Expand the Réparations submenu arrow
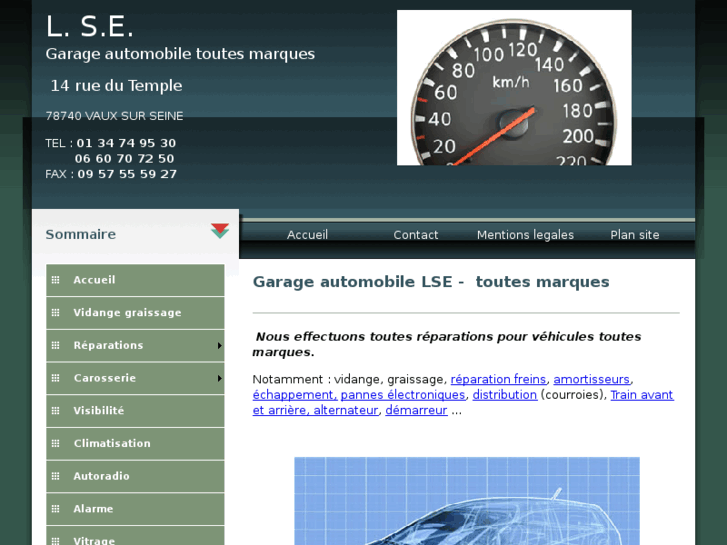 [220, 346]
